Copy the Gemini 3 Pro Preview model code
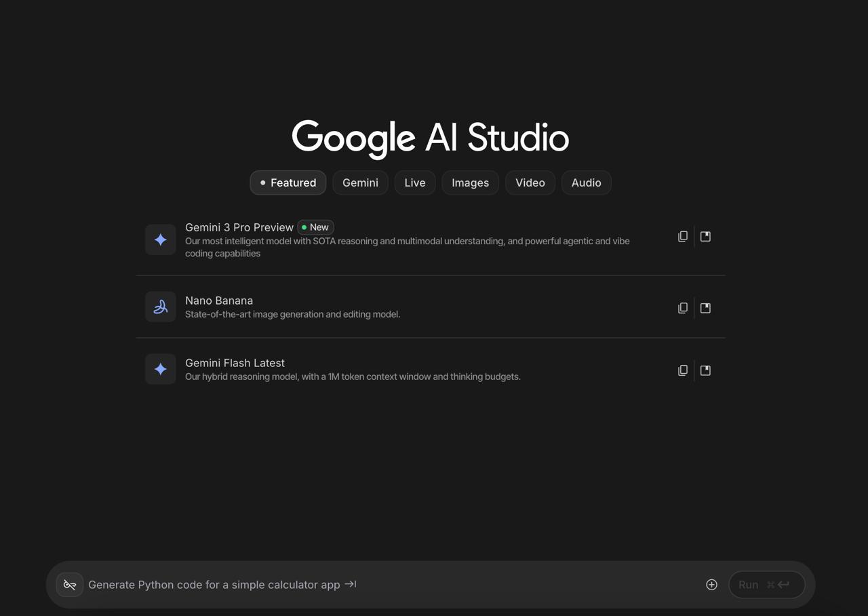 click(x=682, y=236)
